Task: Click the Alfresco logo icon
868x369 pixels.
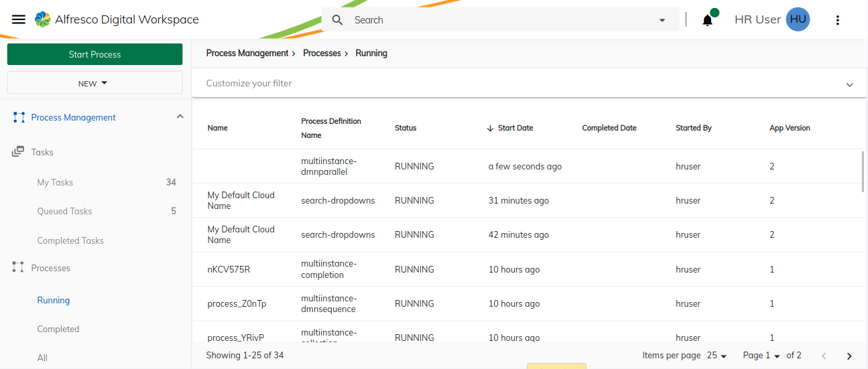Action: tap(42, 19)
